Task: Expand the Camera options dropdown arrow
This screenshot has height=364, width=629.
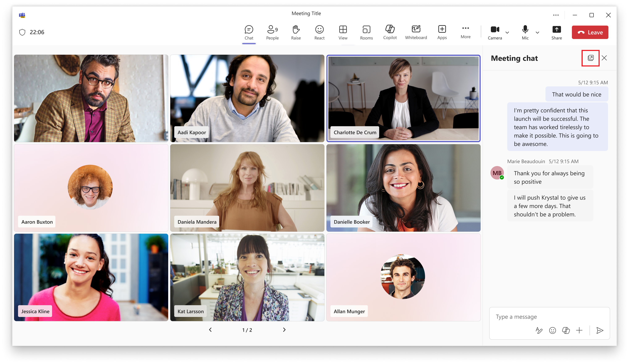Action: click(x=507, y=32)
